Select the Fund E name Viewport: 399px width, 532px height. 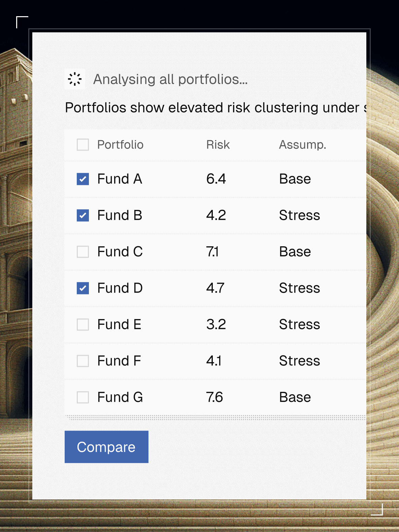(x=119, y=324)
